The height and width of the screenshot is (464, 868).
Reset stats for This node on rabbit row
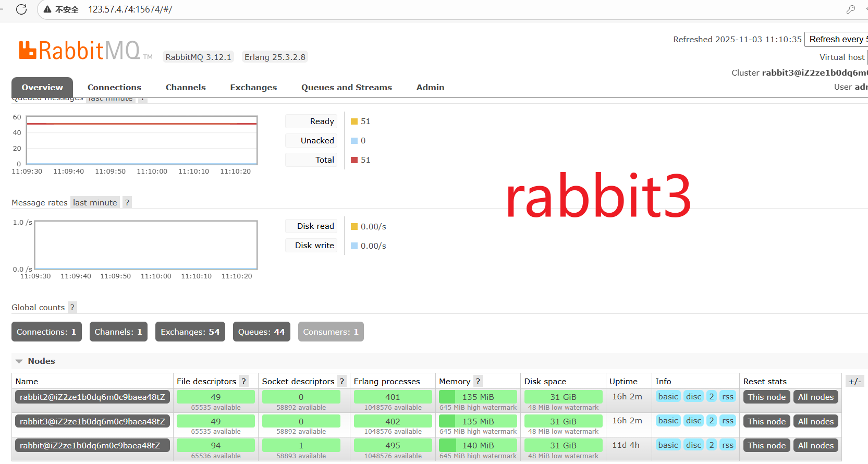[x=766, y=445]
